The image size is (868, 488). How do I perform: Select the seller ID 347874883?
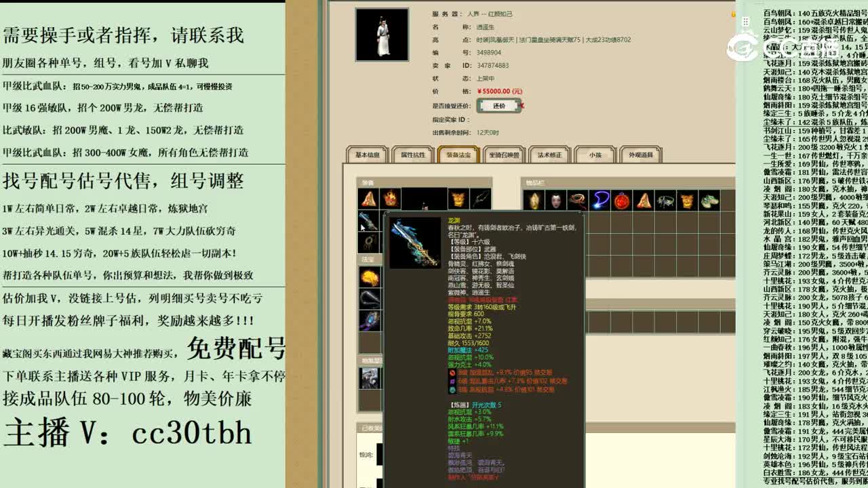pyautogui.click(x=493, y=65)
